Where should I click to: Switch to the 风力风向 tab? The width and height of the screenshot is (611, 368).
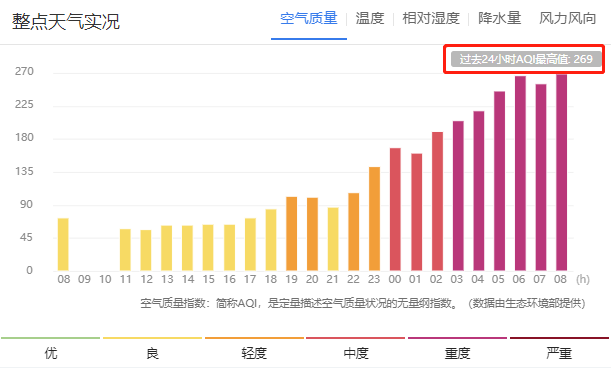tap(568, 18)
